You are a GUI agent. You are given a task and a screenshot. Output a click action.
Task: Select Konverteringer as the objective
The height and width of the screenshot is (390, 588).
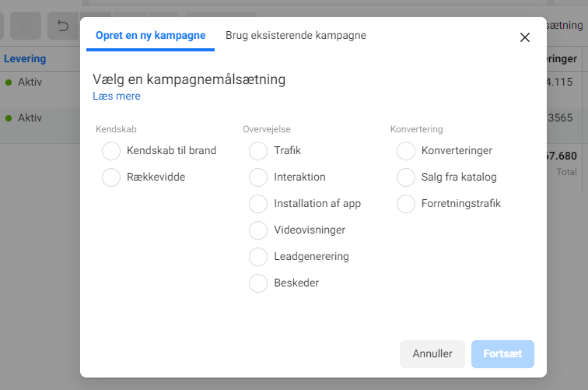(406, 151)
